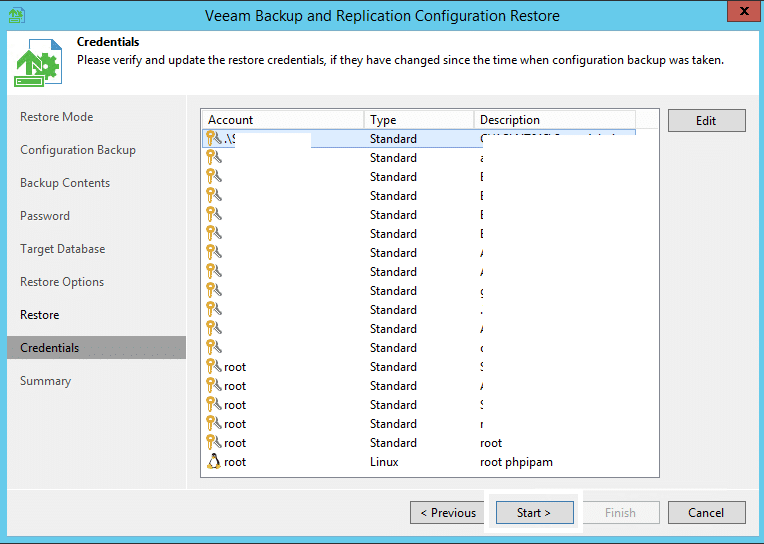Sort list by Description column header

coord(554,119)
